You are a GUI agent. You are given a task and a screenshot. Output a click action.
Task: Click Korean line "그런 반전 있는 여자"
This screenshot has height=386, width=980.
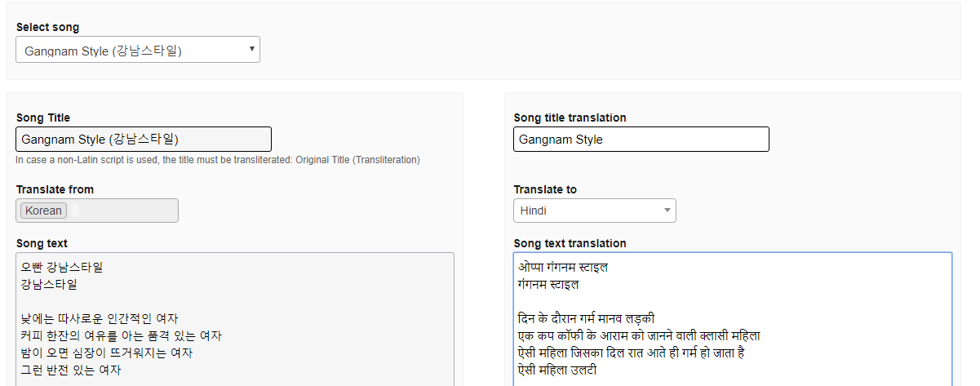point(71,370)
